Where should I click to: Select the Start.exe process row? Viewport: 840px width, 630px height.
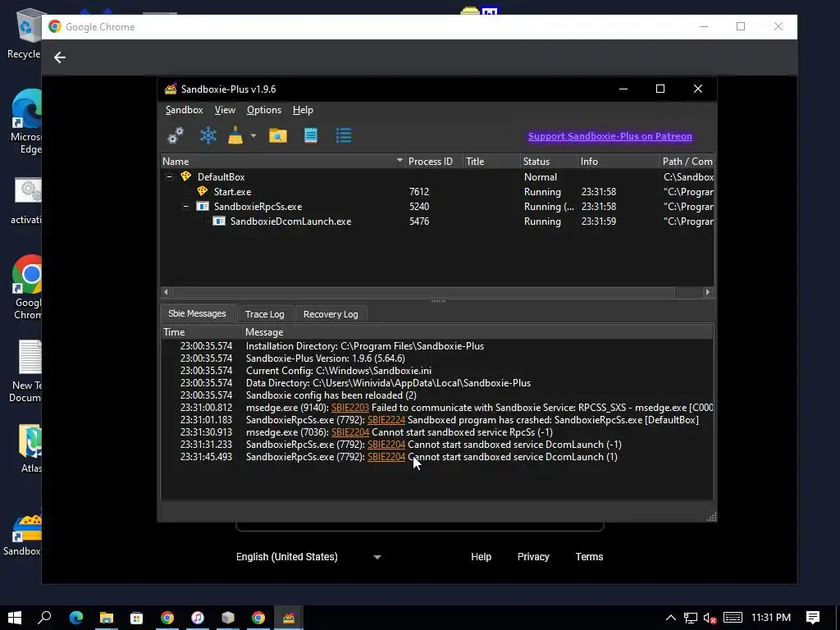[x=437, y=191]
